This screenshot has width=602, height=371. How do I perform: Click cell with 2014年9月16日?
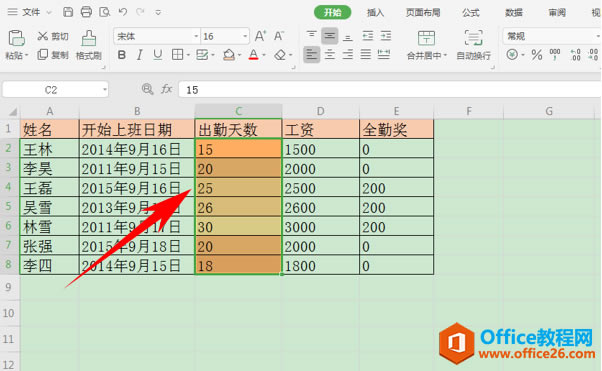point(137,149)
